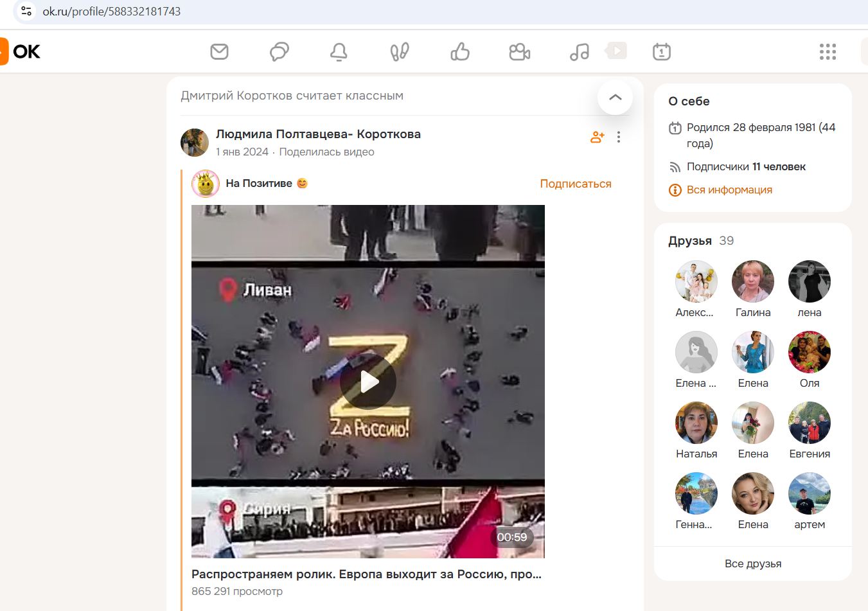Open Людмила Полтавцева-Короткова's profile link
This screenshot has width=868, height=611.
point(317,134)
